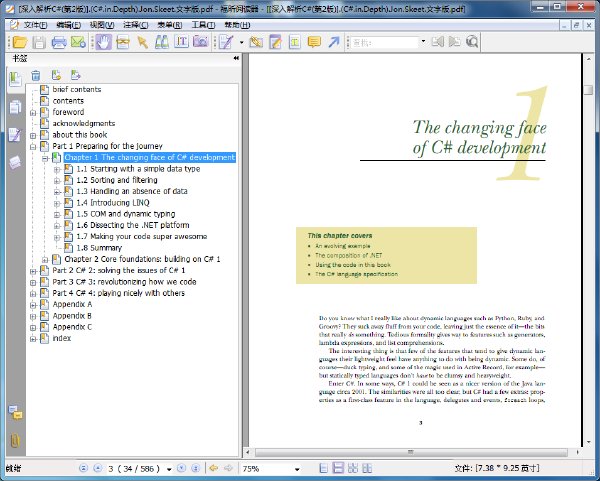Select the blue arrow annotation tool

(334, 42)
